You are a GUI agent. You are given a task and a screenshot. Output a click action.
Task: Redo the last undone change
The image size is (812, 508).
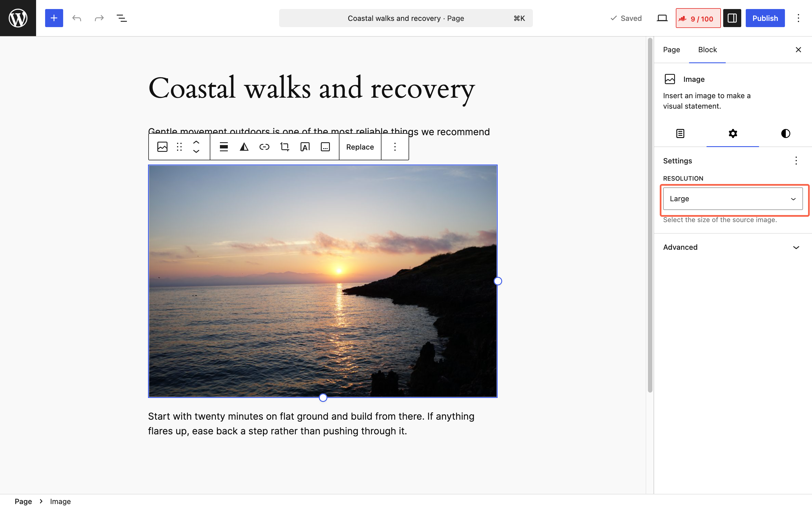coord(99,18)
